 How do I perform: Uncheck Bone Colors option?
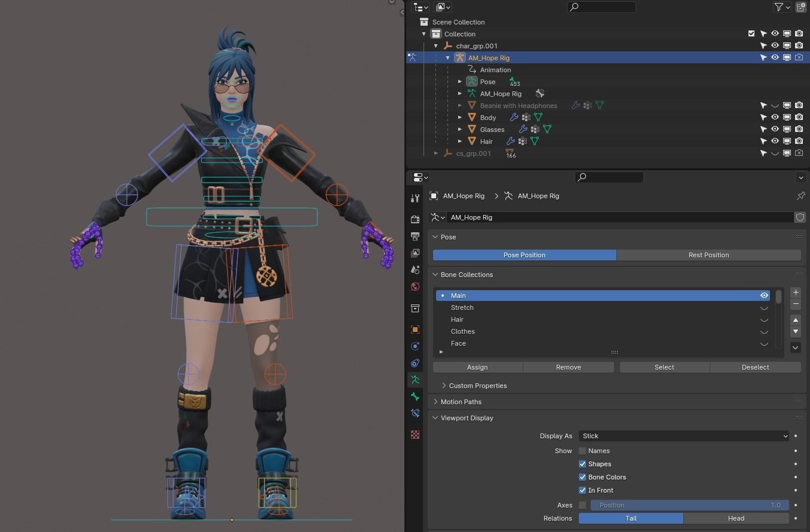coord(582,477)
